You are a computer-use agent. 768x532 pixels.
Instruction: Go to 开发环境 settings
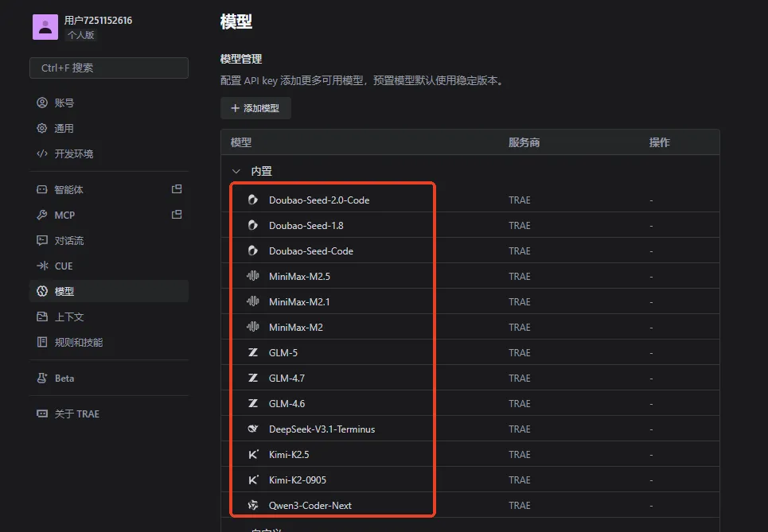click(109, 153)
